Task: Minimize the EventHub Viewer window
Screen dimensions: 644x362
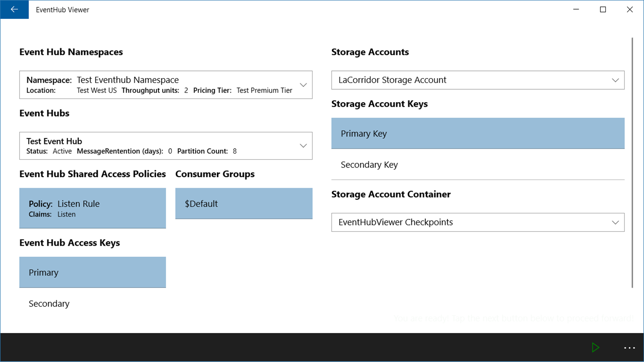Action: pyautogui.click(x=576, y=9)
